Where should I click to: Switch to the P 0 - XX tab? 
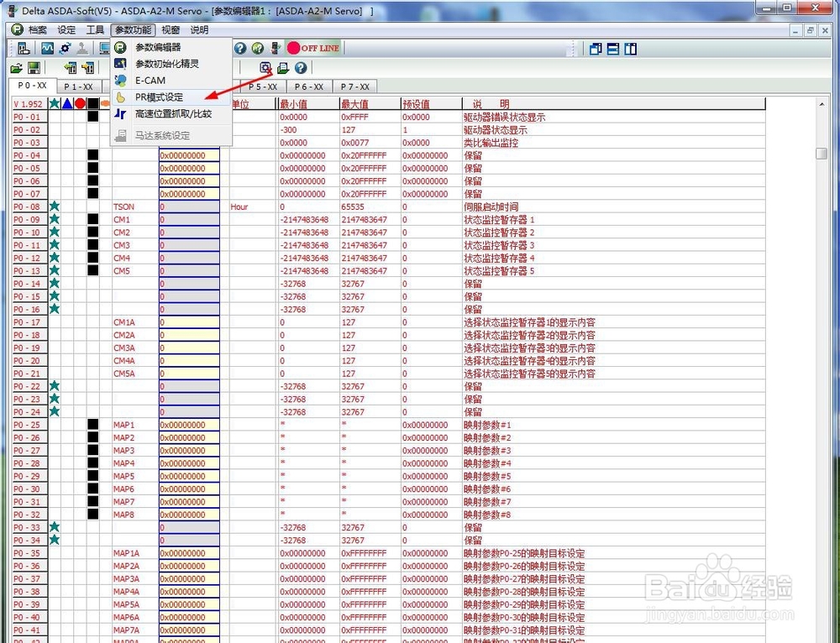[x=32, y=86]
